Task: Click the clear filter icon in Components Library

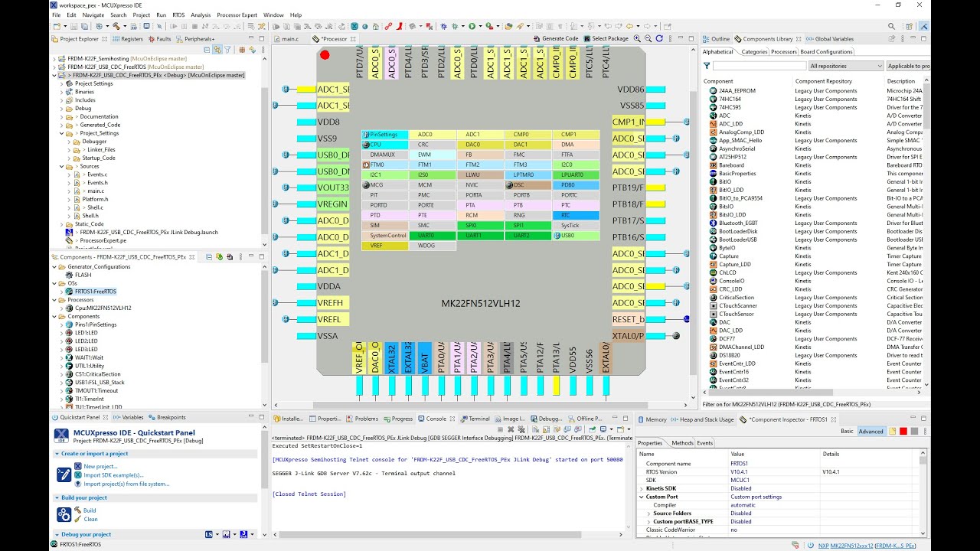Action: click(x=707, y=66)
